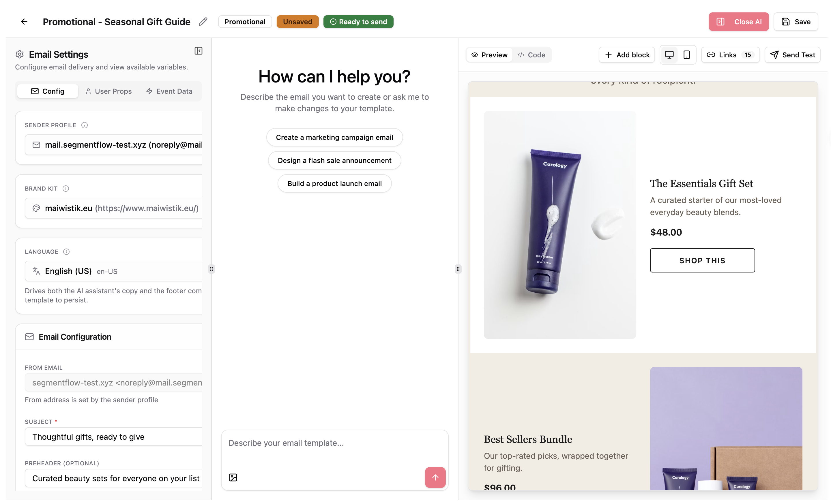Attach an image to the prompt
The width and height of the screenshot is (831, 504).
(x=233, y=477)
